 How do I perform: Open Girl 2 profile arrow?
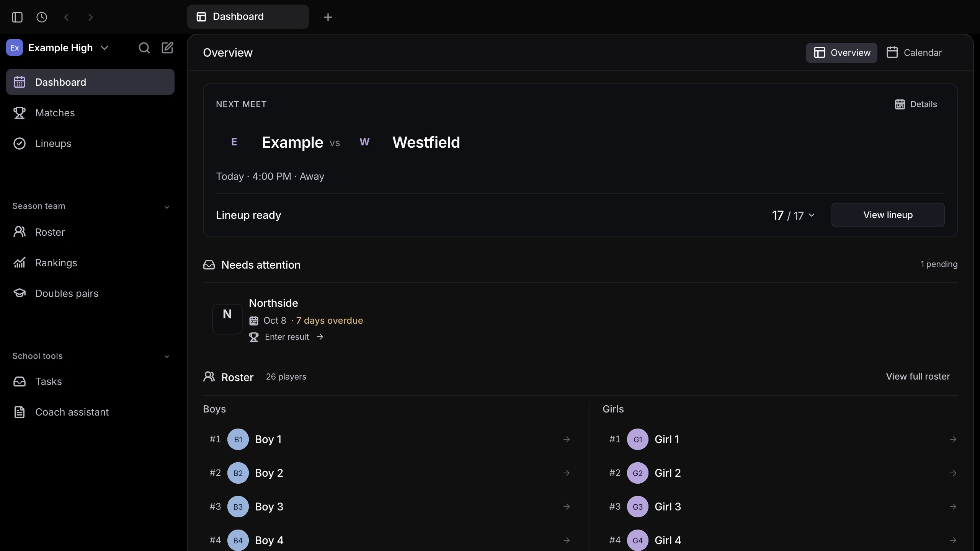point(953,473)
